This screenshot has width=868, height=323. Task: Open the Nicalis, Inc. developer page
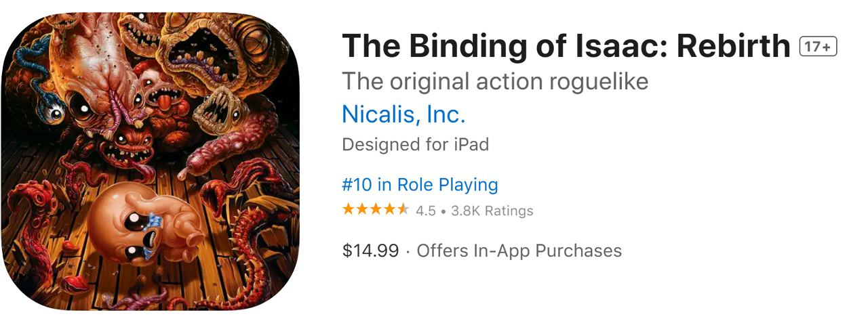coord(403,114)
